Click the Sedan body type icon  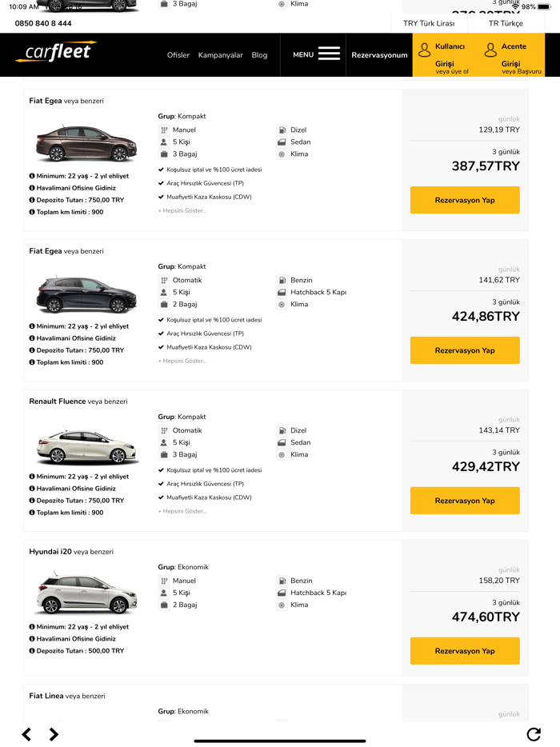coord(281,142)
